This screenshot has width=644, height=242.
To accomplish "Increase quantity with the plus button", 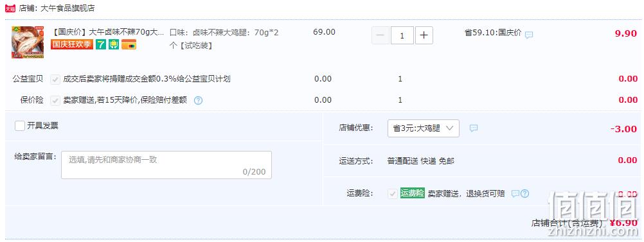I will [x=424, y=36].
